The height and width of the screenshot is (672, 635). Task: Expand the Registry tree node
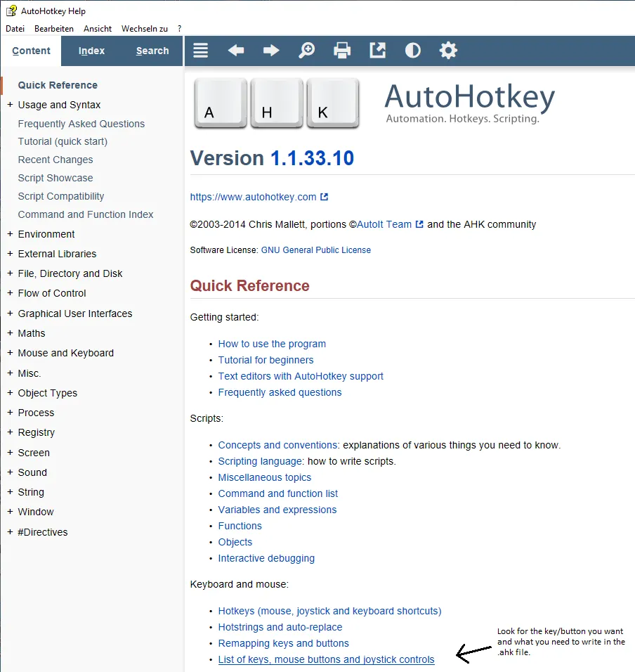pyautogui.click(x=10, y=432)
